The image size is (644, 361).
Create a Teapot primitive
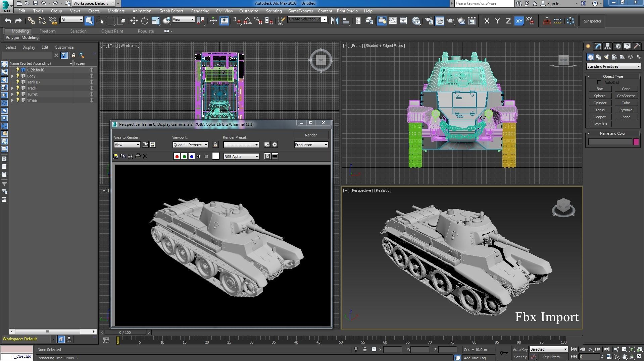coord(599,117)
